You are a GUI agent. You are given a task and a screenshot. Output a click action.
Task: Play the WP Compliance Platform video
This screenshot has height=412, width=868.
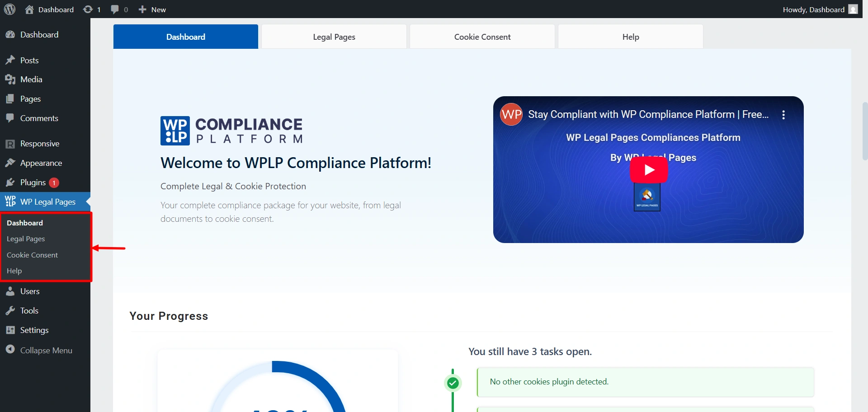(x=649, y=170)
